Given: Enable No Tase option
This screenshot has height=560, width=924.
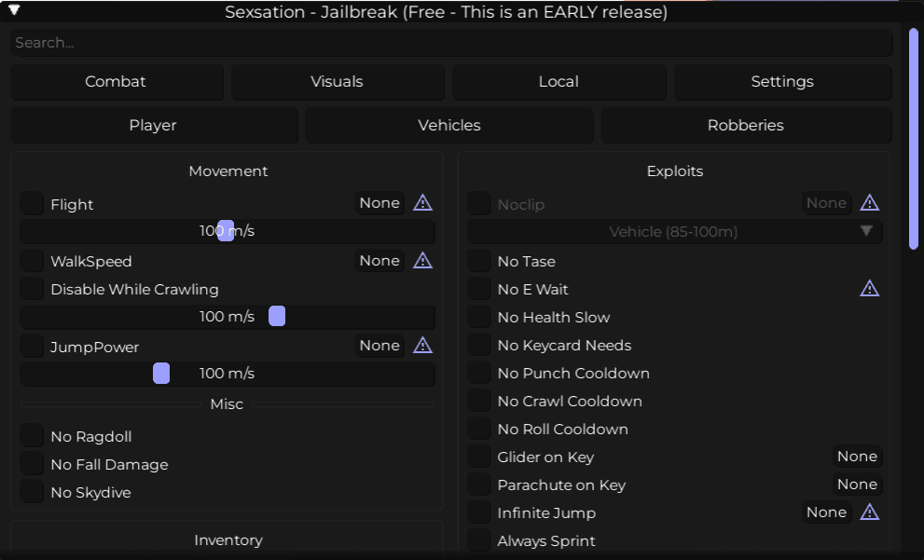Looking at the screenshot, I should [479, 260].
